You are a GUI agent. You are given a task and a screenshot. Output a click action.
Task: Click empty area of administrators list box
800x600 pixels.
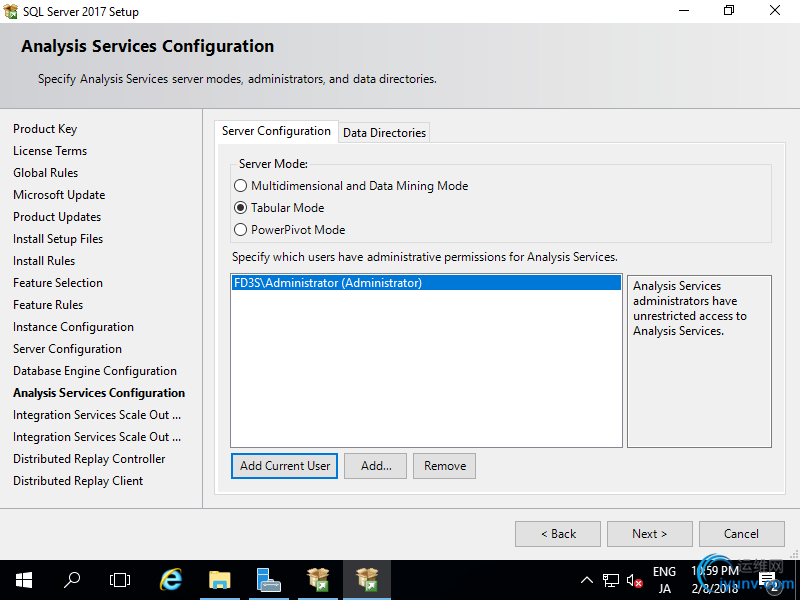coord(426,370)
